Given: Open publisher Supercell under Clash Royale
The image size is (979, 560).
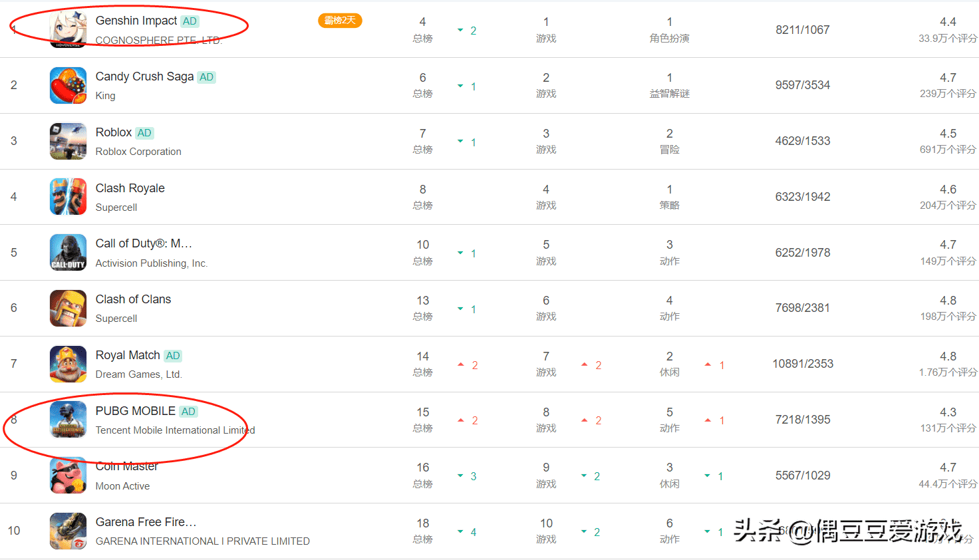Looking at the screenshot, I should tap(116, 208).
